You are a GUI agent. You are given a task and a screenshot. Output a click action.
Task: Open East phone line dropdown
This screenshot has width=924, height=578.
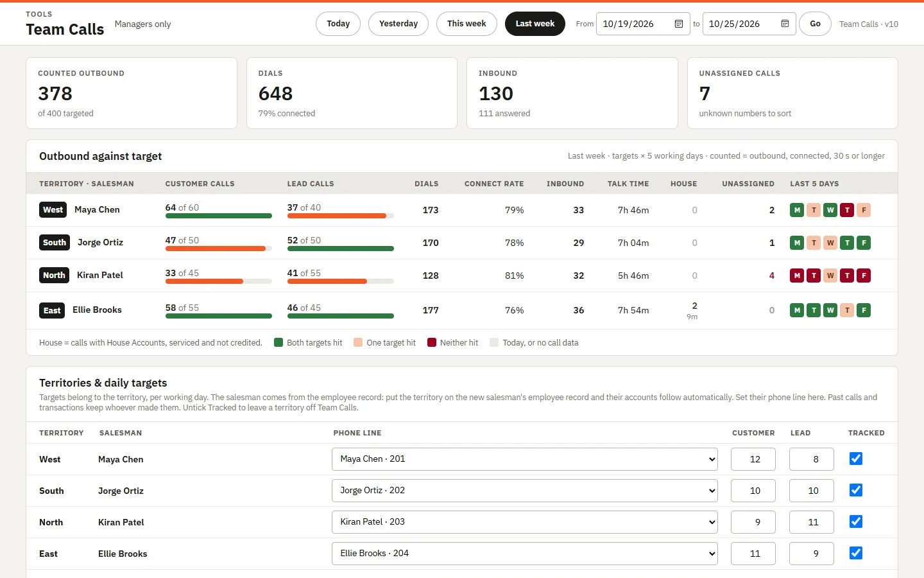click(x=525, y=554)
